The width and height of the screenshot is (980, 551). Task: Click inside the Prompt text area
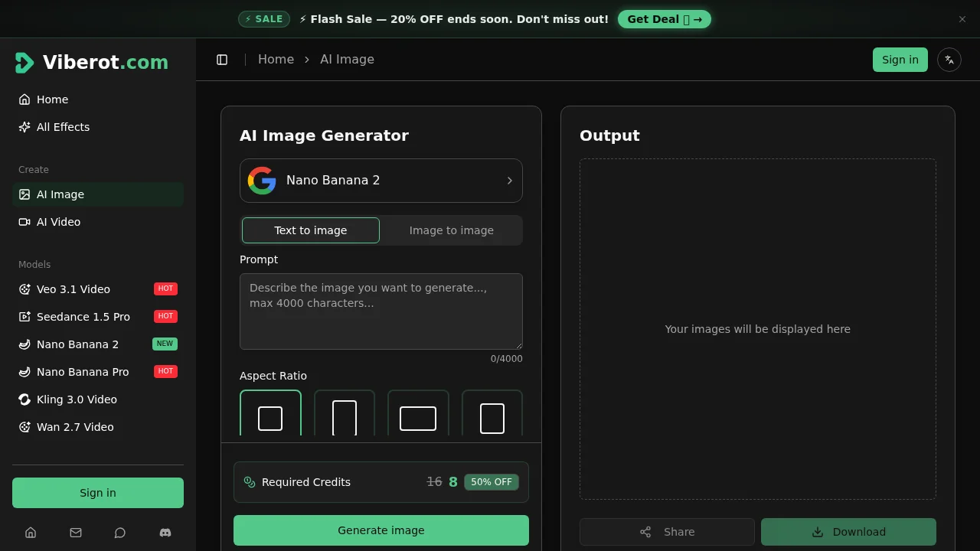point(381,311)
